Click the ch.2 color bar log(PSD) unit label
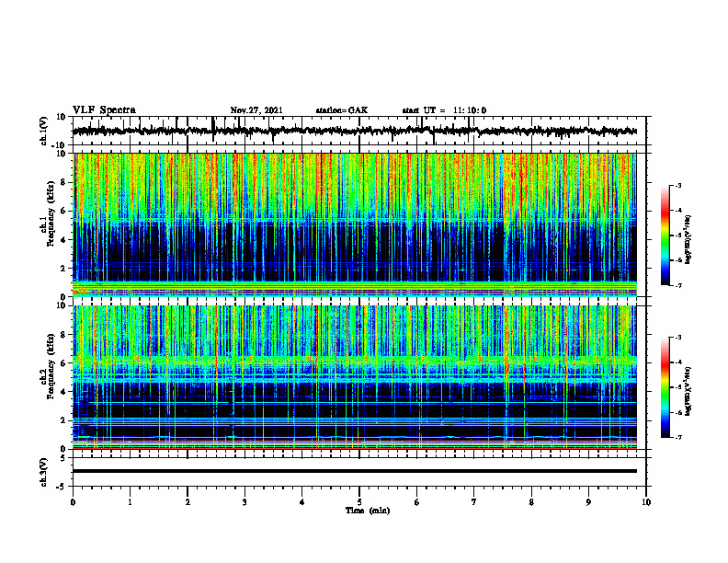Viewport: 728px width, 563px height. click(688, 391)
